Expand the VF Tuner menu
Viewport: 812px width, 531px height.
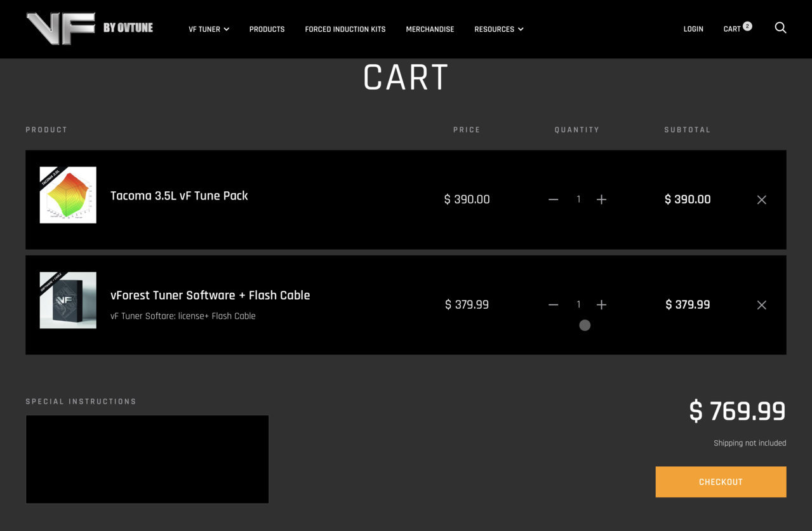(209, 29)
